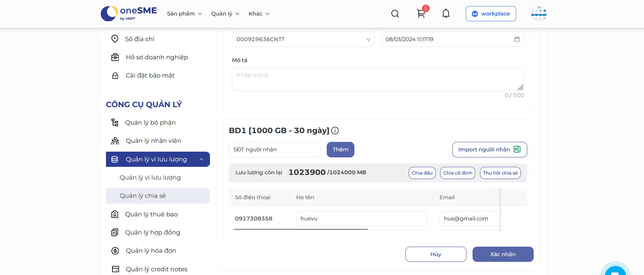Click the info icon beside BD1 title
The width and height of the screenshot is (644, 275).
335,130
